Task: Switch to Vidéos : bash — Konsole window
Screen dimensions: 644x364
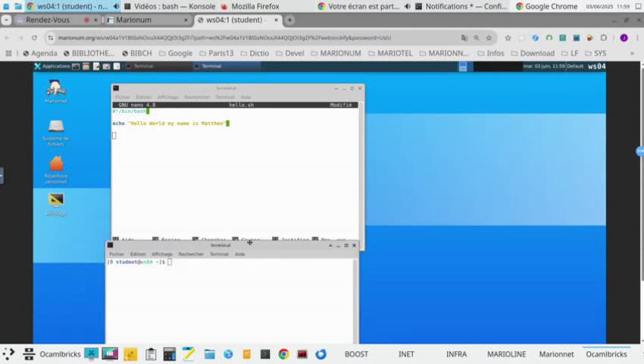Action: point(170,6)
